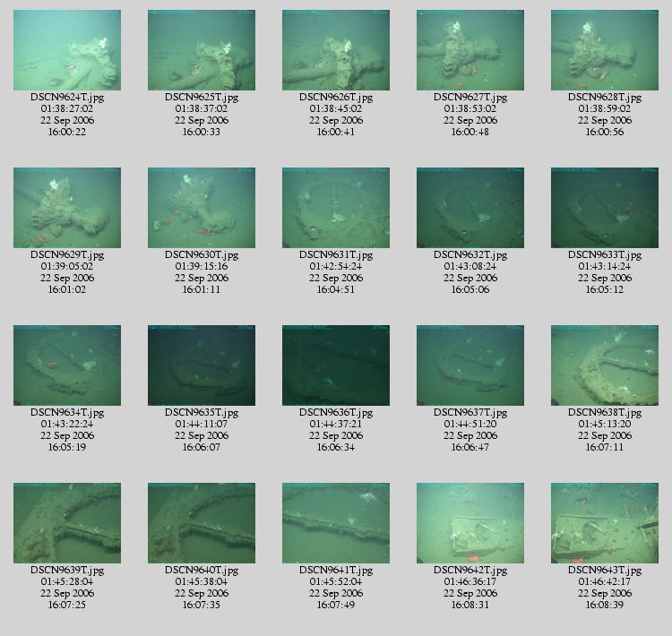The height and width of the screenshot is (636, 672).
Task: View the DSCN9627T.jpg wreck photo
Action: (x=470, y=50)
